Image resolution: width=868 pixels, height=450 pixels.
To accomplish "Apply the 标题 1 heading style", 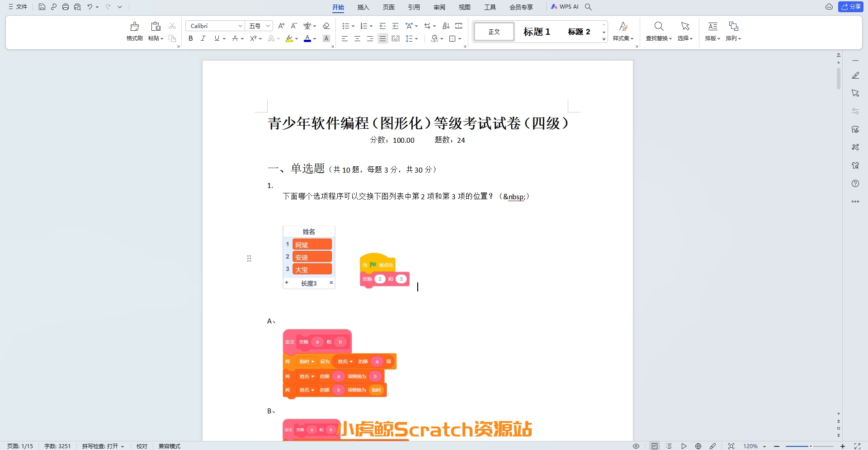I will click(x=537, y=32).
